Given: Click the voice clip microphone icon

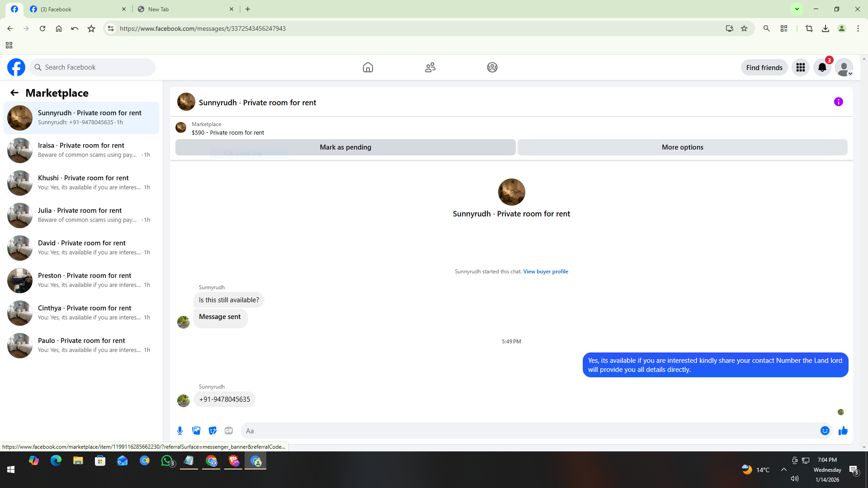Looking at the screenshot, I should click(x=180, y=431).
